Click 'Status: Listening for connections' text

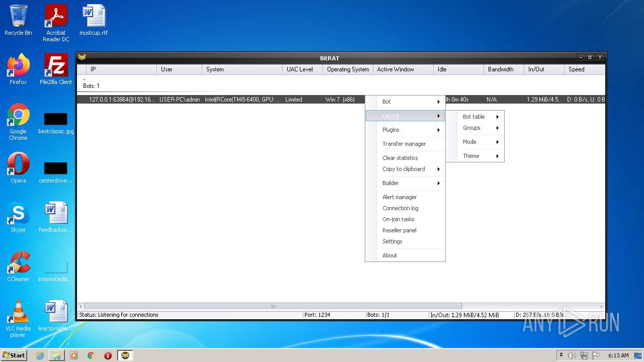119,315
